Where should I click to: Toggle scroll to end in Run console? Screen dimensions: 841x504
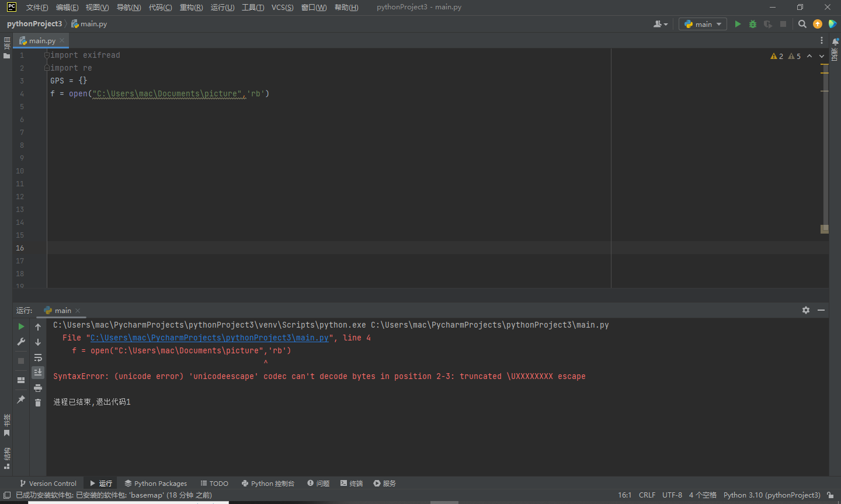point(38,372)
